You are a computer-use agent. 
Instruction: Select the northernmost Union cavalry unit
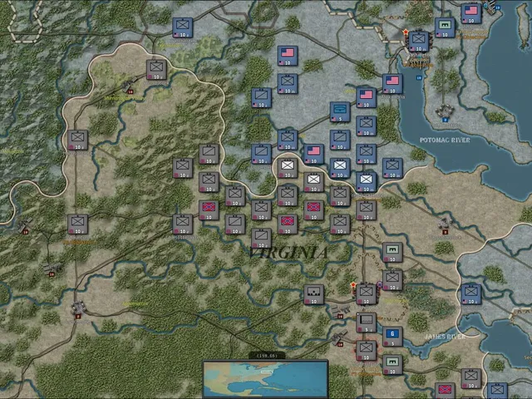point(261,98)
